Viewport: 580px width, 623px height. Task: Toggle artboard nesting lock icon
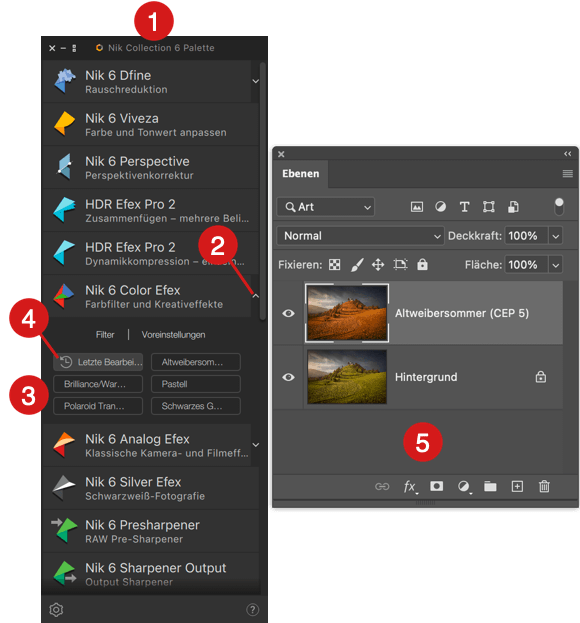coord(400,265)
